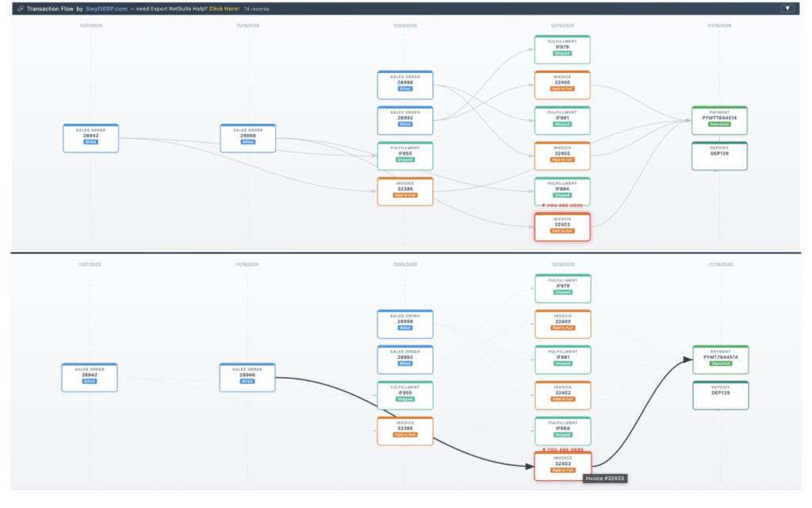Click "YOU ARE HERE" marker in upper diagram
The width and height of the screenshot is (812, 508).
562,206
